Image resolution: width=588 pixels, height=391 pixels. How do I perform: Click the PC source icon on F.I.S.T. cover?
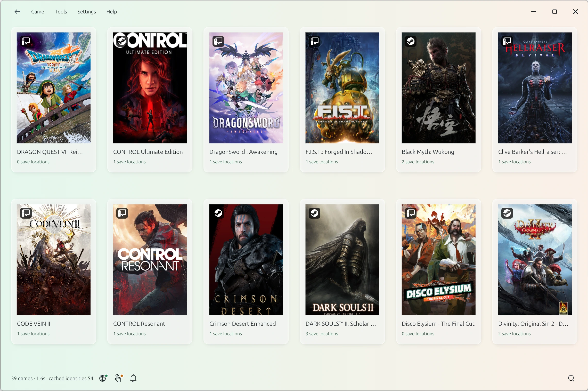(x=314, y=41)
